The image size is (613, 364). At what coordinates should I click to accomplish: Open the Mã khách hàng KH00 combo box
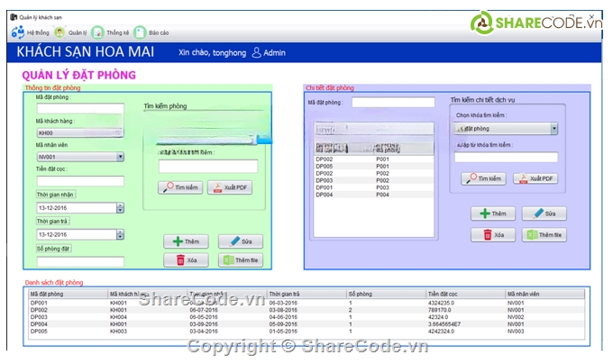coord(80,132)
